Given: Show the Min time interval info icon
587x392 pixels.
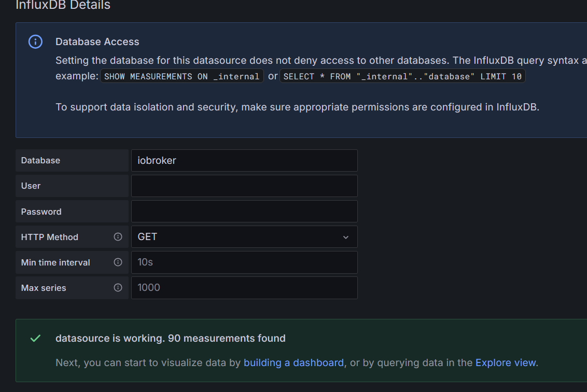Looking at the screenshot, I should tap(118, 262).
